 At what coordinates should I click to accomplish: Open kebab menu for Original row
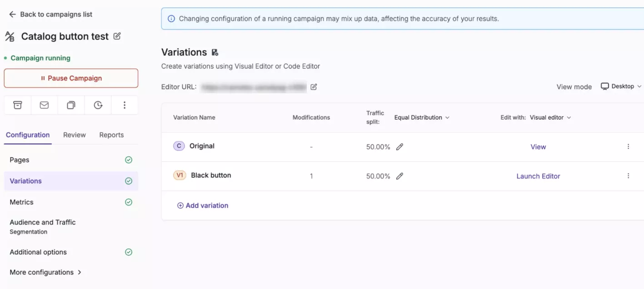628,147
